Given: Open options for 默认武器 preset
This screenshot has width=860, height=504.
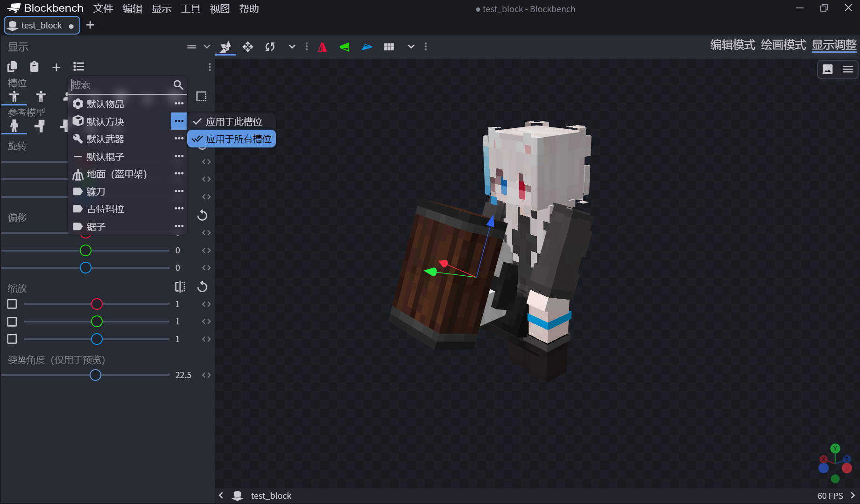Looking at the screenshot, I should (x=179, y=139).
